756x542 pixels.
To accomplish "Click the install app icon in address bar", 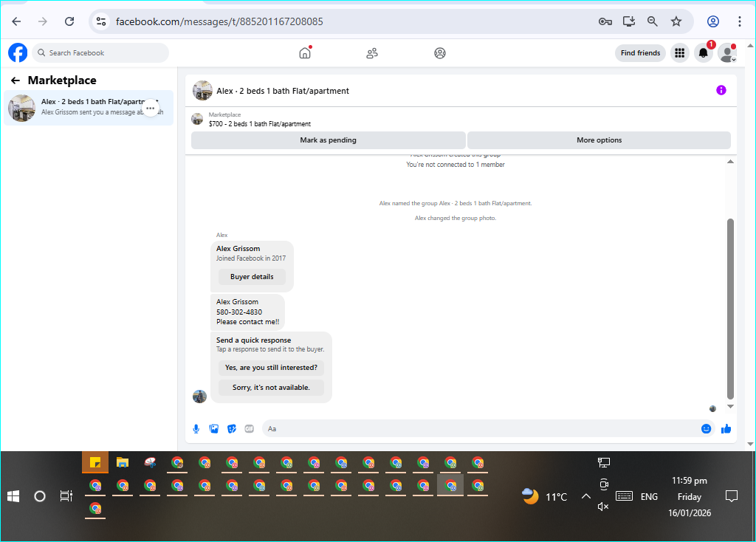I will pos(629,21).
